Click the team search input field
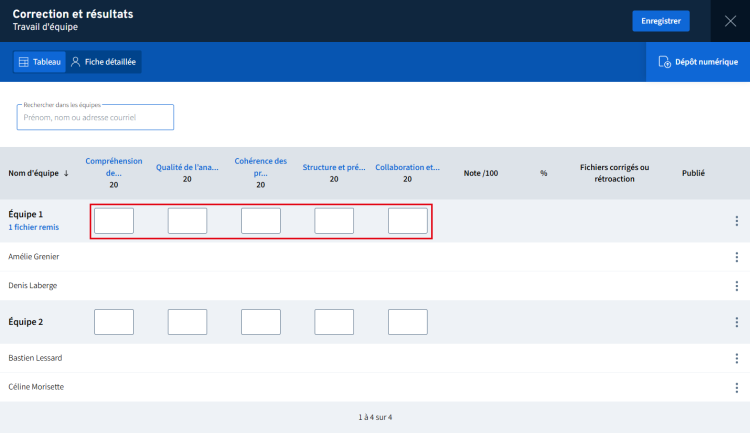The image size is (750, 433). pos(95,117)
